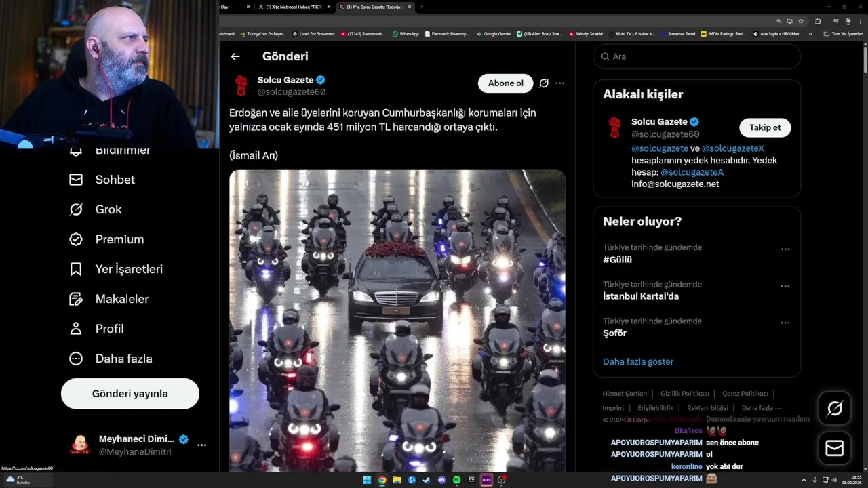Open Sohbet messages in the sidebar
The height and width of the screenshot is (488, 868).
click(102, 180)
